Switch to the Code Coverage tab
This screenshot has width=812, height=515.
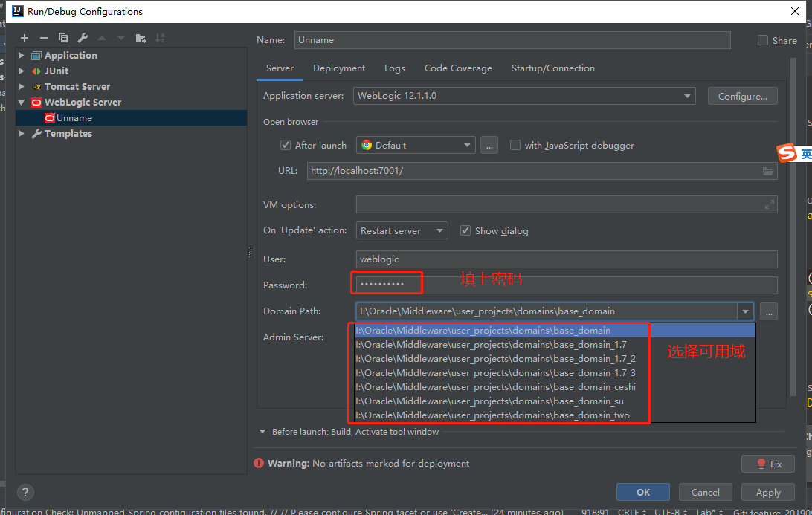[x=458, y=68]
